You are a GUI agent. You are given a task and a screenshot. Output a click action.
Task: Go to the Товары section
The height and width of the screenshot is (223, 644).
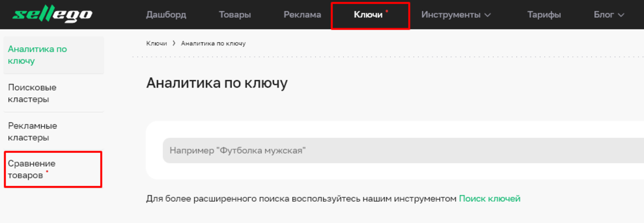tap(235, 14)
